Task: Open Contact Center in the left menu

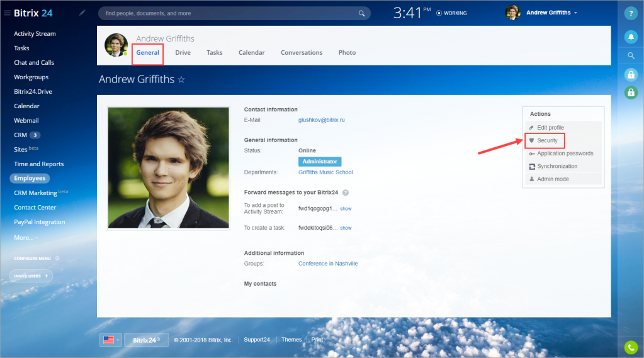Action: point(35,208)
